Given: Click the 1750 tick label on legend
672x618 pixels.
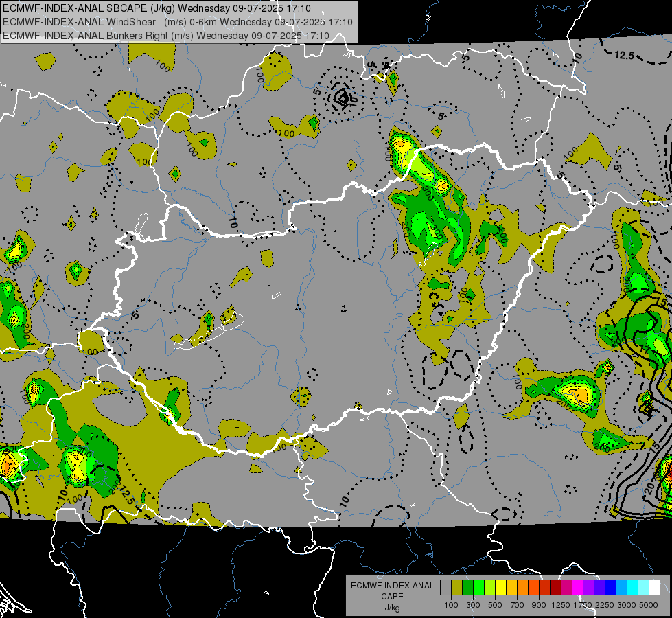Looking at the screenshot, I should click(x=583, y=605).
